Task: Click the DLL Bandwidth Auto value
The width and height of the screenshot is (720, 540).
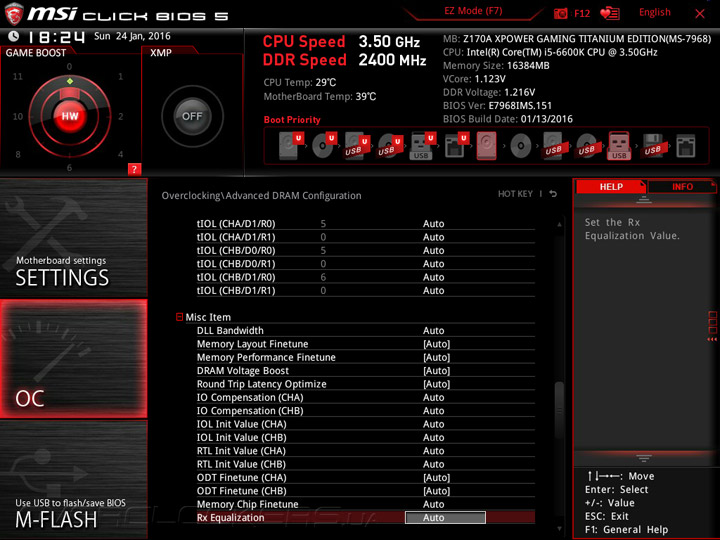Action: 433,331
